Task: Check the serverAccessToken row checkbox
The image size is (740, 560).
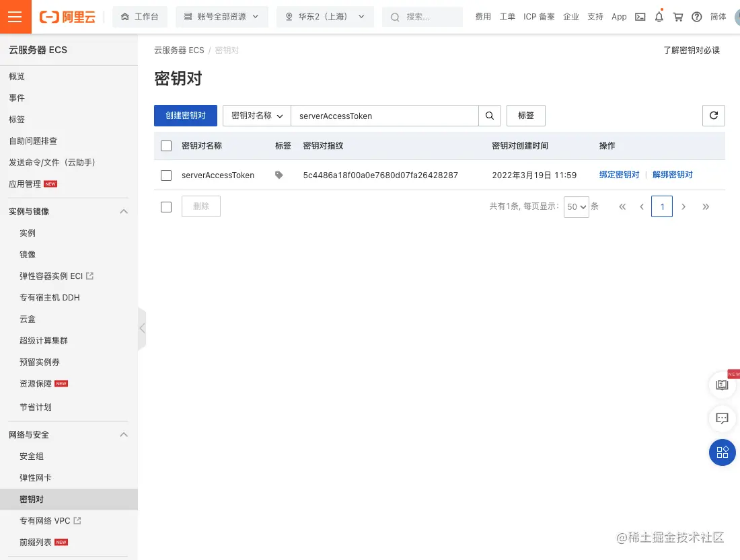Action: tap(166, 175)
